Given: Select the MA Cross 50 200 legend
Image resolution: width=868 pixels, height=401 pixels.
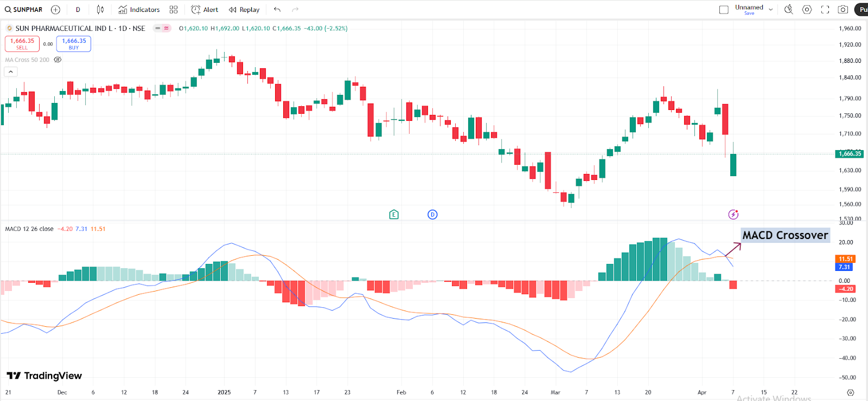Looking at the screenshot, I should pyautogui.click(x=27, y=60).
